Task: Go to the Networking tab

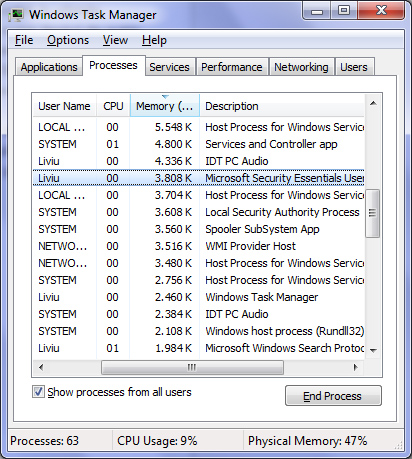Action: pyautogui.click(x=301, y=67)
